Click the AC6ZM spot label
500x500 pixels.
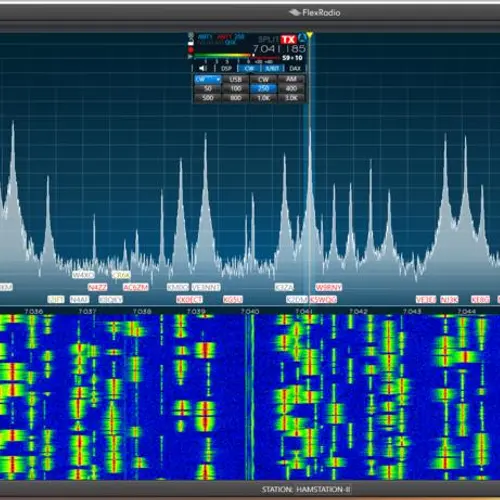pyautogui.click(x=135, y=287)
